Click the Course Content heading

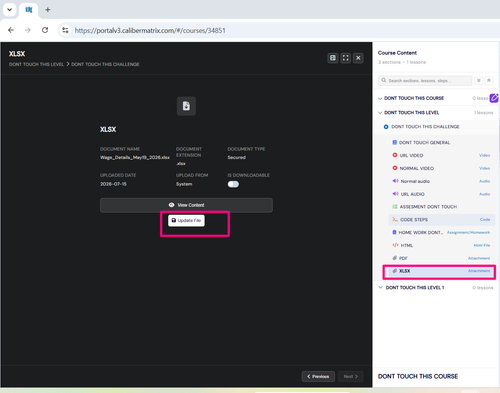(397, 53)
